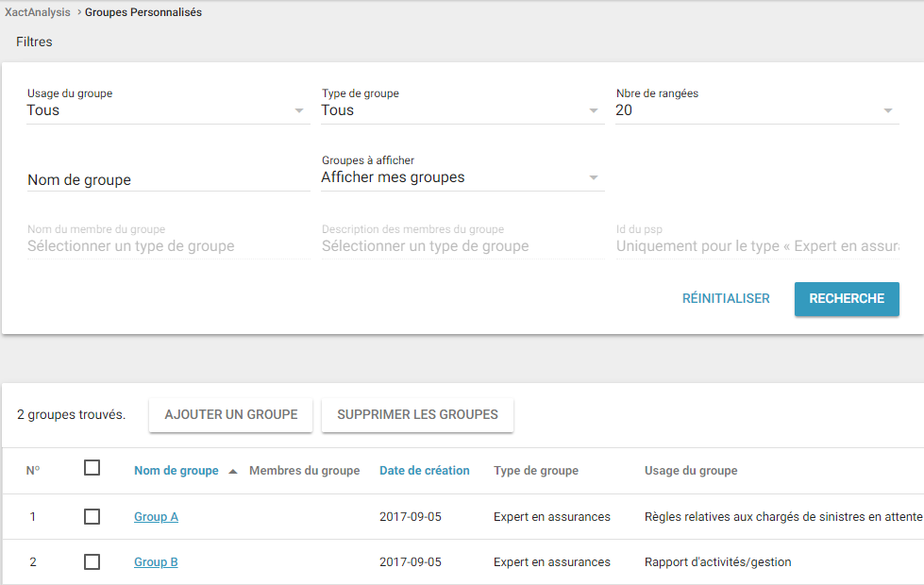This screenshot has height=585, width=924.
Task: Open the Group A link
Action: (x=156, y=517)
